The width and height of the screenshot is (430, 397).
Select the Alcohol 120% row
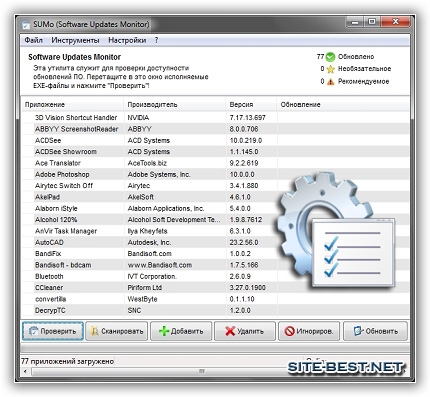click(216, 220)
